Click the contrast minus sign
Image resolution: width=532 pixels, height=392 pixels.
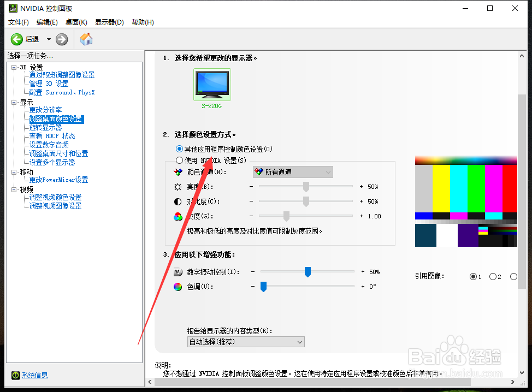point(251,201)
